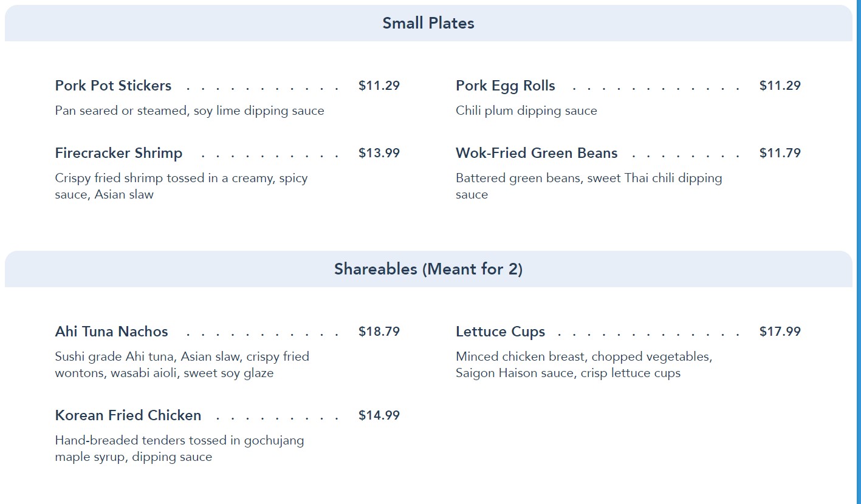
Task: Click the $17.99 Lettuce Cups price
Action: 780,332
